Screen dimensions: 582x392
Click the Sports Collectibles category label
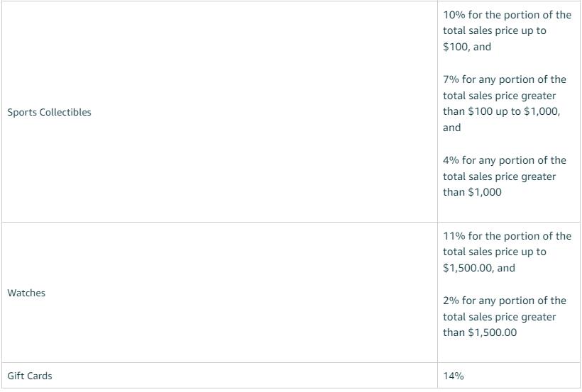[x=49, y=112]
